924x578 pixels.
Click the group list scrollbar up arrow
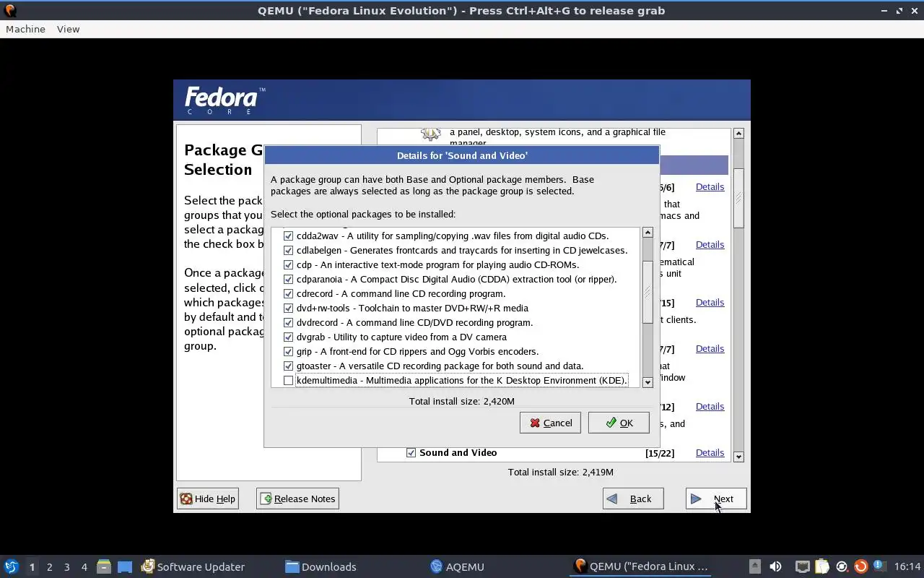738,134
